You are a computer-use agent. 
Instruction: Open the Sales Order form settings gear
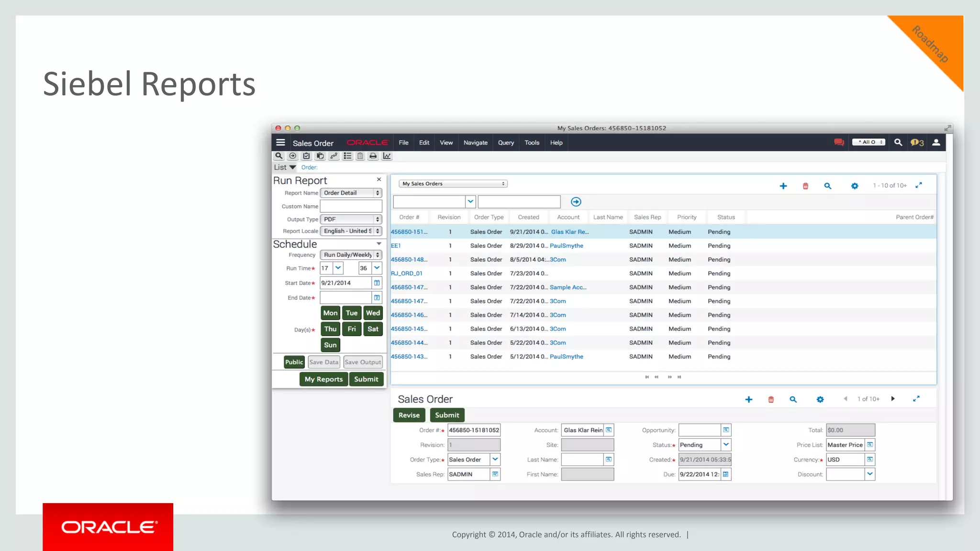point(820,399)
